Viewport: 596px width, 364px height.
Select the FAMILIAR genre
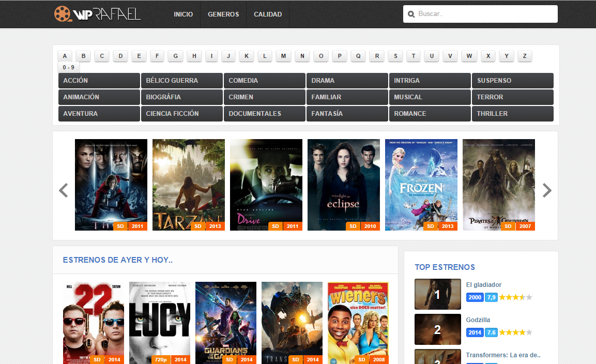click(347, 97)
